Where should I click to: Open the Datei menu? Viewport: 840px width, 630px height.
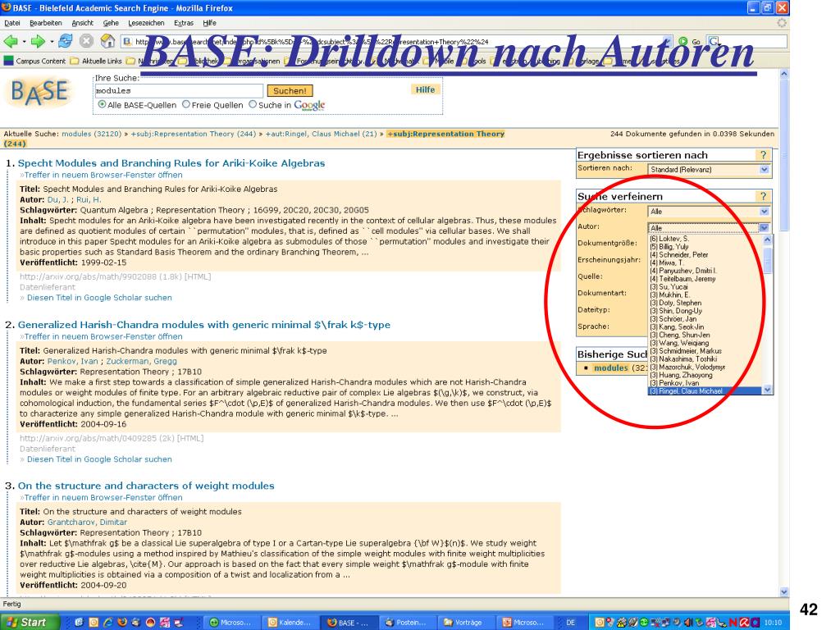(x=12, y=23)
